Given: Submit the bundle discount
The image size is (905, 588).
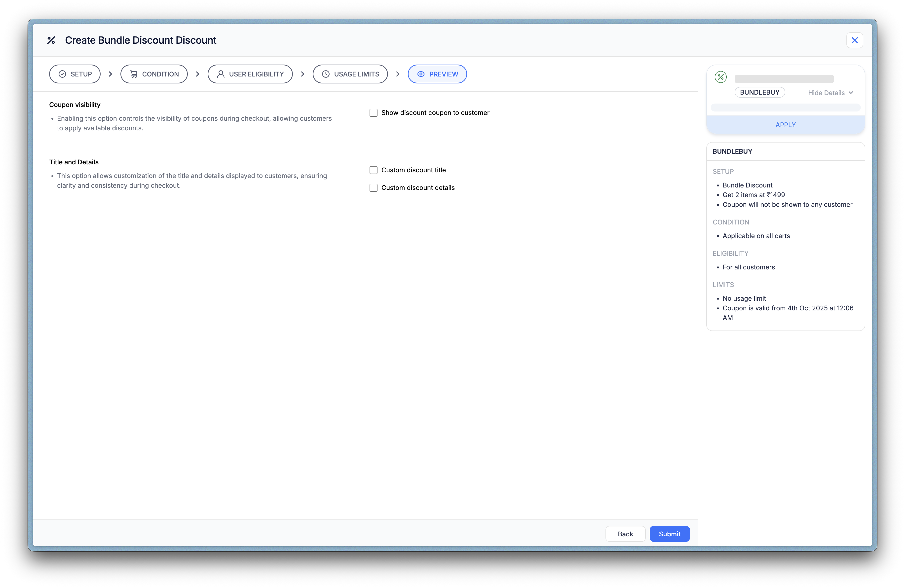Looking at the screenshot, I should [669, 534].
